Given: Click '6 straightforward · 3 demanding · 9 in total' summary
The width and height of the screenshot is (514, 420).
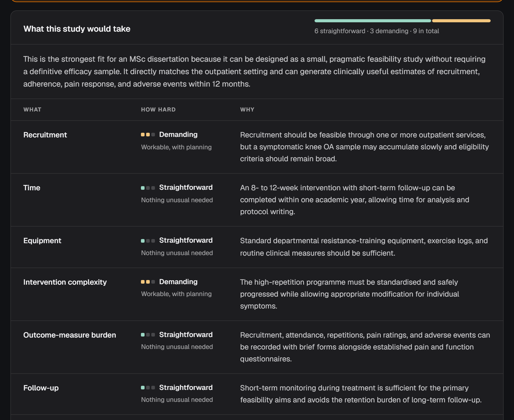Looking at the screenshot, I should [x=377, y=31].
